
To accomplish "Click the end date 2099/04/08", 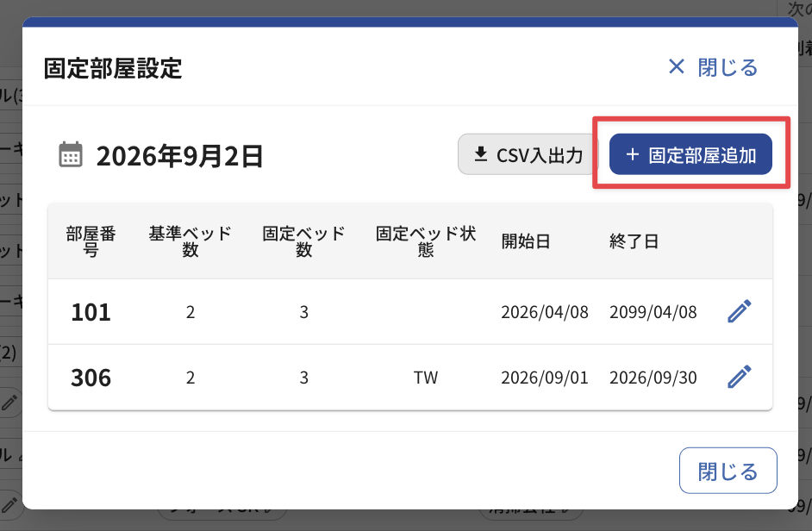I will point(653,312).
